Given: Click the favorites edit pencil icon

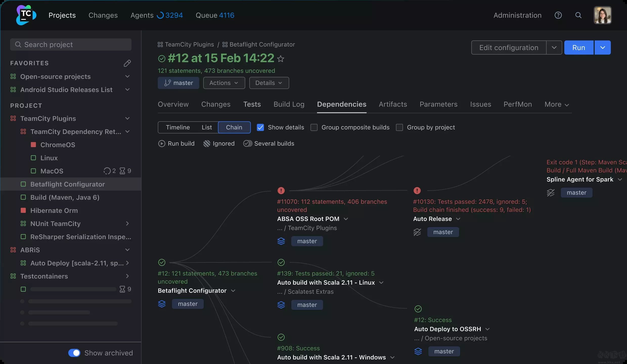Looking at the screenshot, I should [x=127, y=63].
